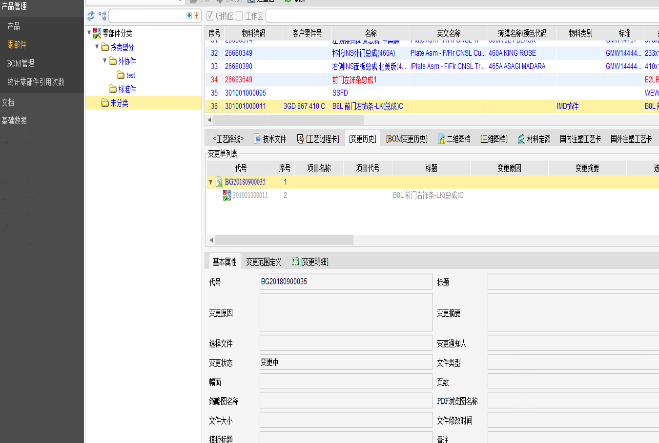Click the tree search input field
659x443 pixels.
[145, 16]
